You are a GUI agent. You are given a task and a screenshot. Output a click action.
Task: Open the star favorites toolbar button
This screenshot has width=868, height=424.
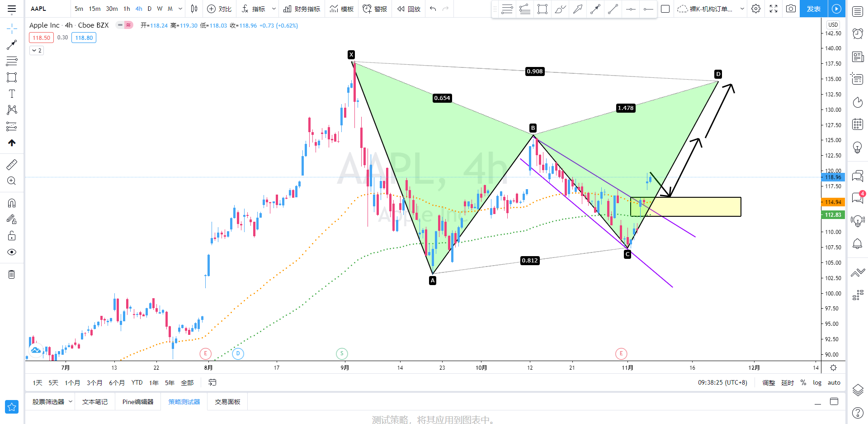(12, 407)
